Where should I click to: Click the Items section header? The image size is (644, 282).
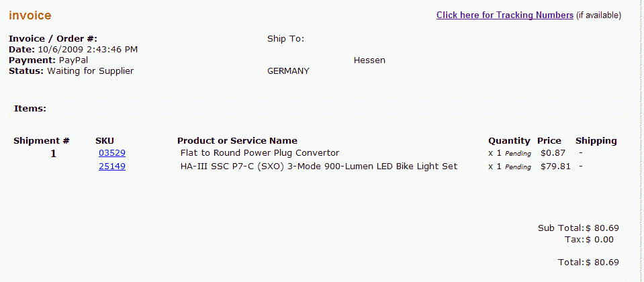pyautogui.click(x=30, y=108)
